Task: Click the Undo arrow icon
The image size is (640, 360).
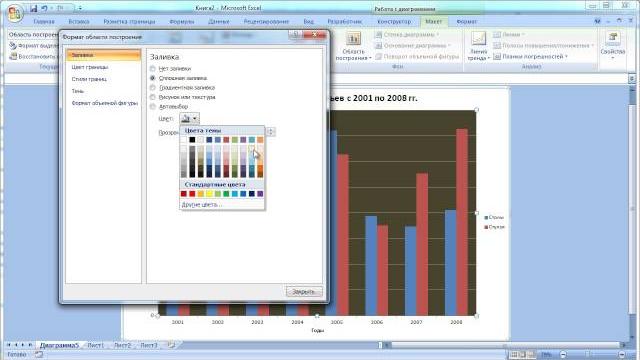Action: [x=44, y=8]
